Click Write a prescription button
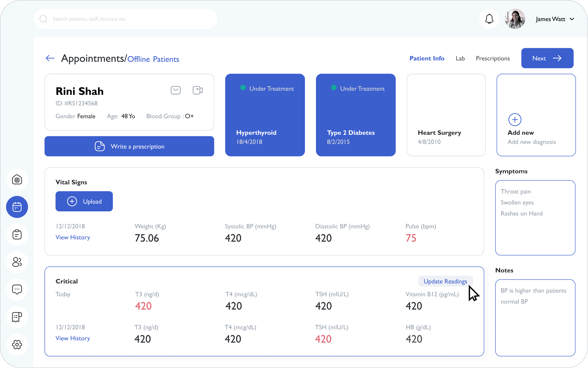 click(129, 146)
